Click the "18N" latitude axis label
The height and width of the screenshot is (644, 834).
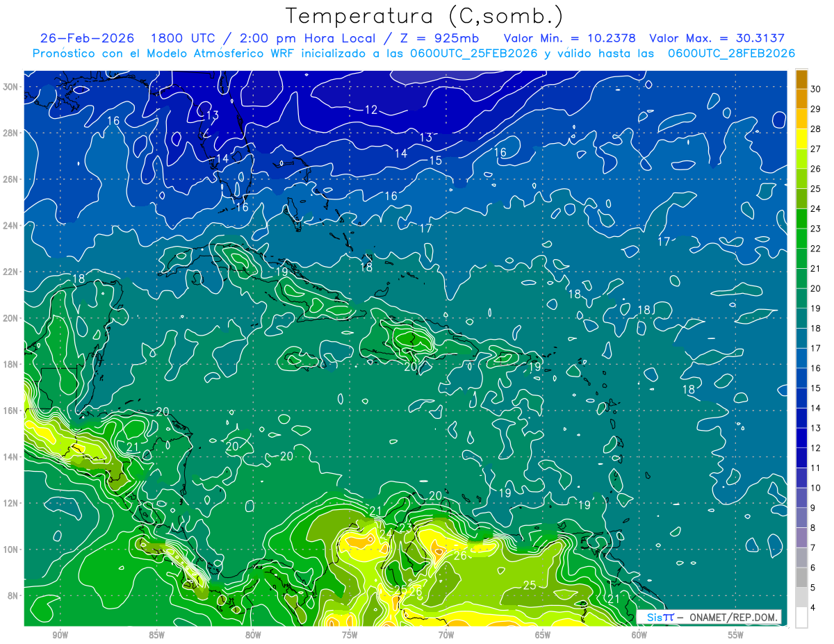pyautogui.click(x=10, y=364)
